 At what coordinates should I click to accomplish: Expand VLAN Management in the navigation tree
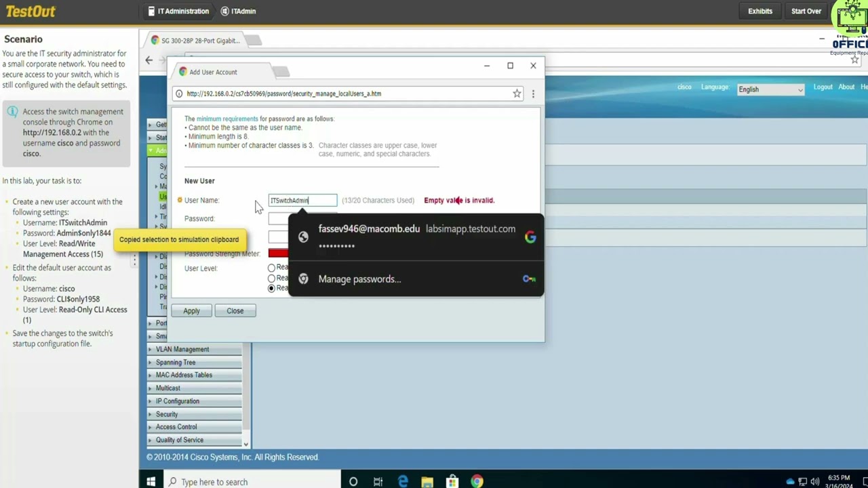pos(195,349)
